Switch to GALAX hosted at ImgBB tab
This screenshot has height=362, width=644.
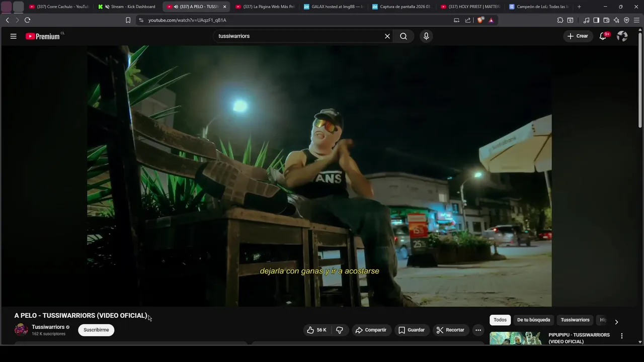click(334, 7)
